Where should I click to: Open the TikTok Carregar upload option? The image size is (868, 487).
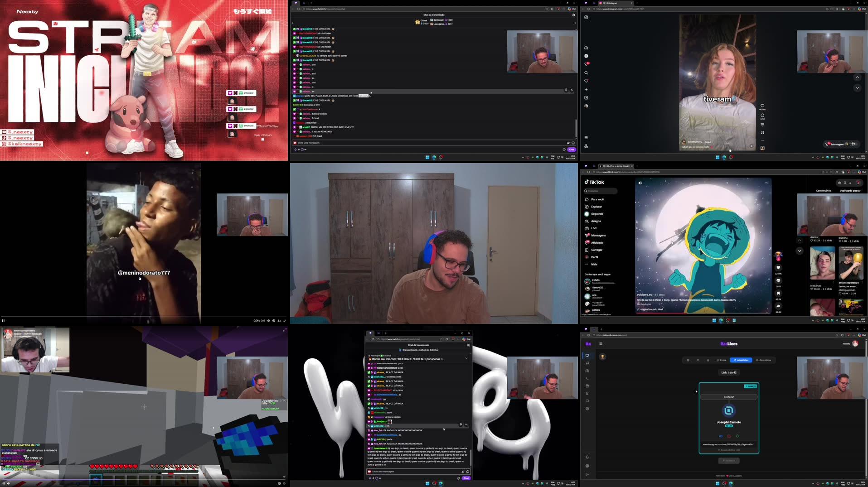[596, 250]
